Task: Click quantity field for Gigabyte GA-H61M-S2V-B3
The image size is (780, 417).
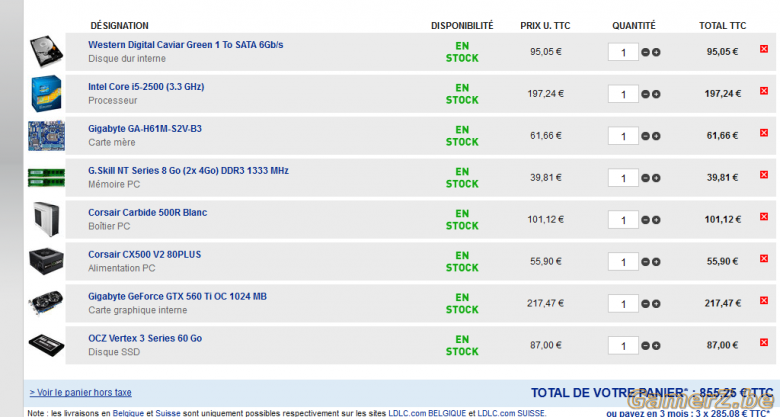Action: [623, 136]
